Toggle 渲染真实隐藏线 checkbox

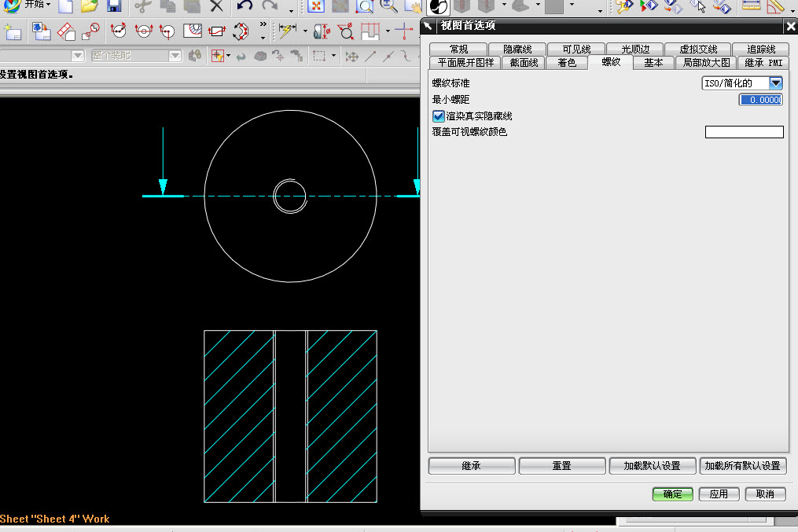click(438, 116)
